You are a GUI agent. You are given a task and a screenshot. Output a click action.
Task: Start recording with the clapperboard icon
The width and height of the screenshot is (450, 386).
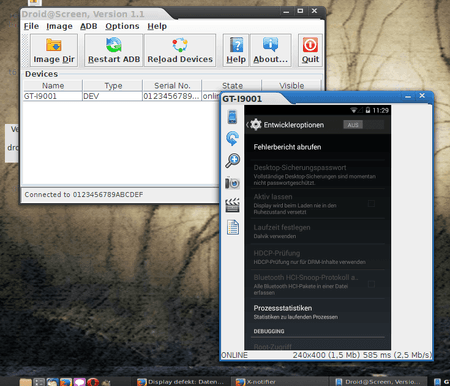point(232,205)
